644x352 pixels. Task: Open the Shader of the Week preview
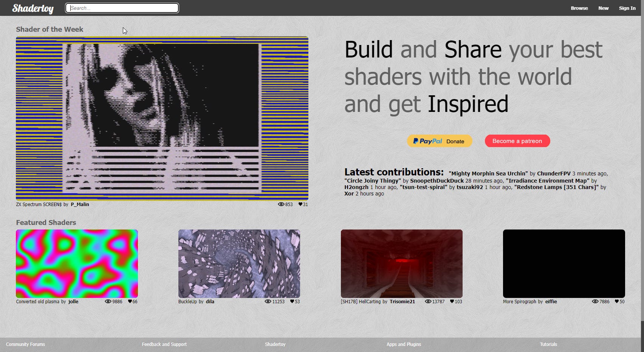pyautogui.click(x=162, y=118)
